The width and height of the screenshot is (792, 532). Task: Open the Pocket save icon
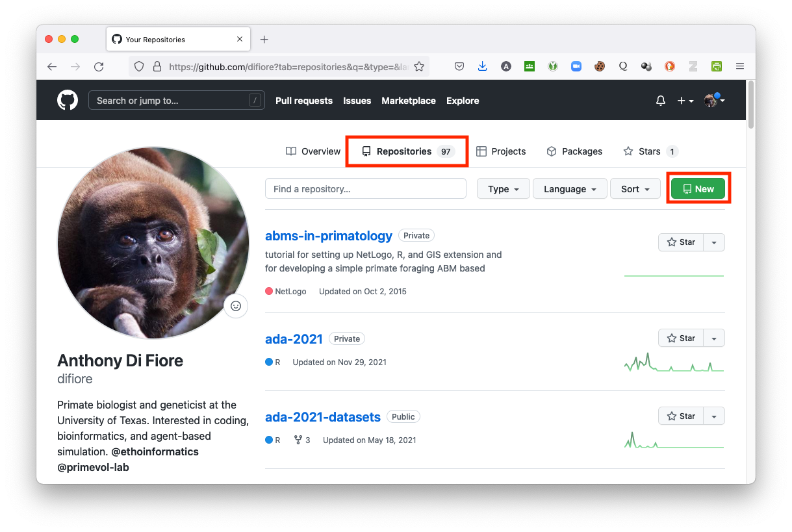coord(459,66)
